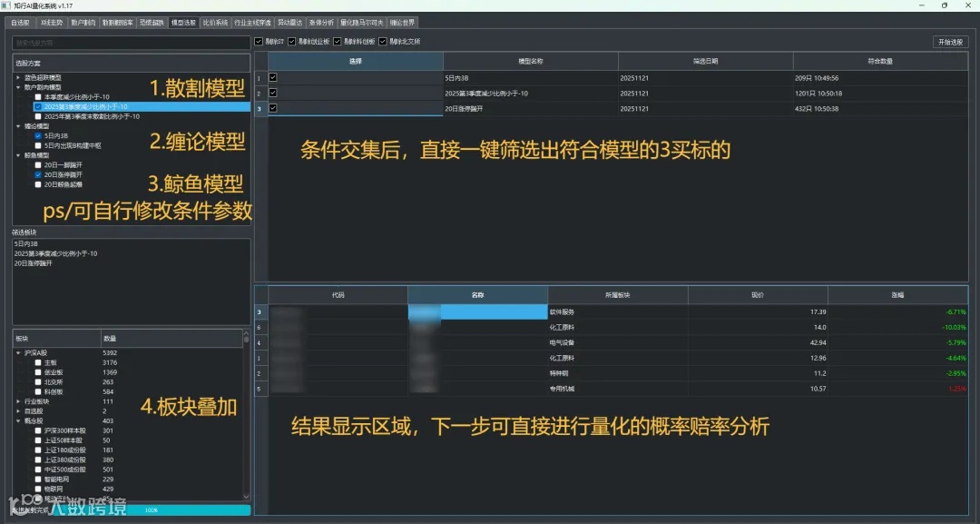
Task: Click the 100% progress bar at bottom
Action: [x=150, y=511]
